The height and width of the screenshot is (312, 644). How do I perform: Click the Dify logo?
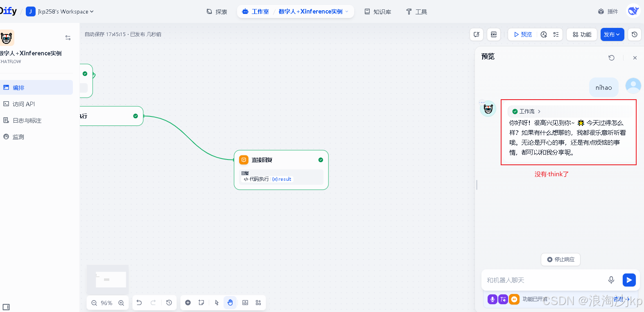tap(8, 11)
